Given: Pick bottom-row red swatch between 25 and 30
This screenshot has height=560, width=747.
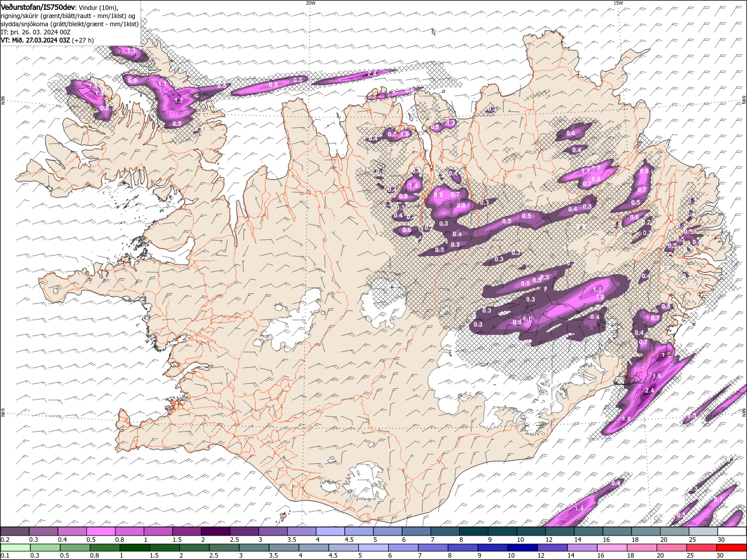Looking at the screenshot, I should [x=701, y=548].
